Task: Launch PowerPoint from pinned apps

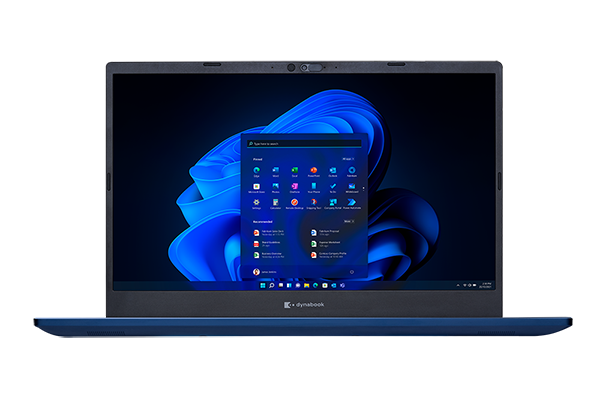Action: point(314,171)
